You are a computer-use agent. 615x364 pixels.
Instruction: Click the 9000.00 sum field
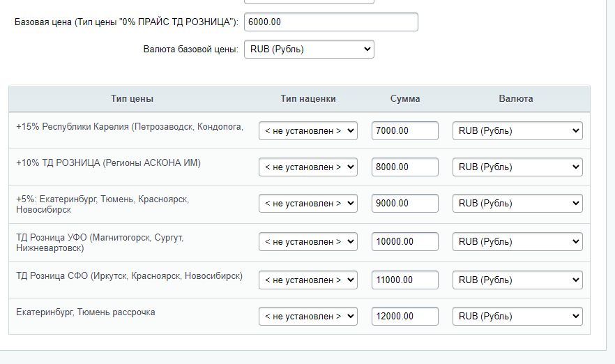[404, 204]
